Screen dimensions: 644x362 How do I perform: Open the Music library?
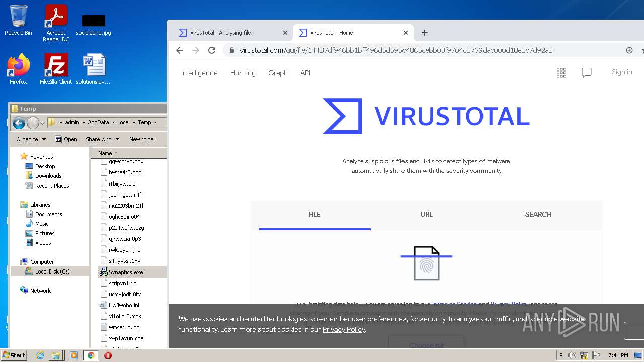click(x=37, y=224)
